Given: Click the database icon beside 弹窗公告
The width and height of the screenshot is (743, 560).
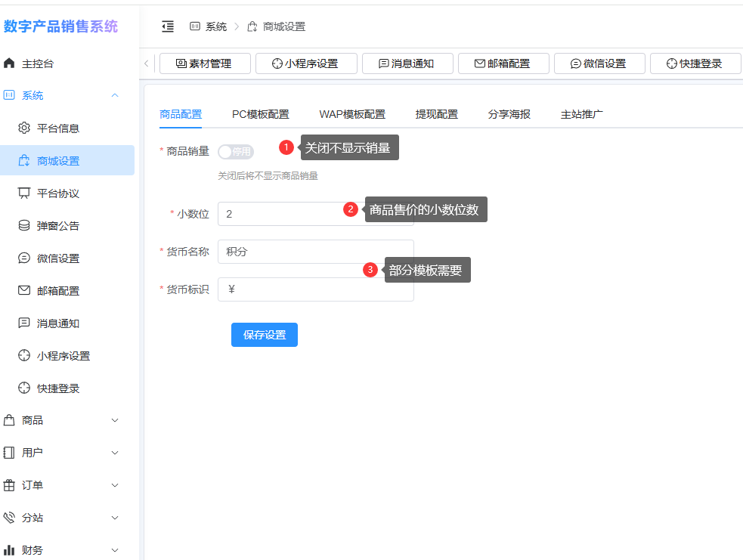Looking at the screenshot, I should click(24, 225).
